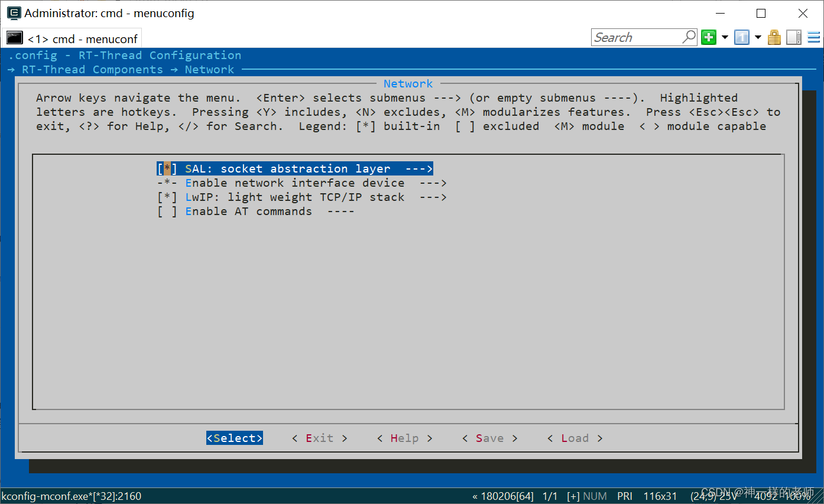Screen dimensions: 824x504
Task: Click 'kconfig-mconf.exe*[*32]:2160' in the status bar
Action: (72, 496)
